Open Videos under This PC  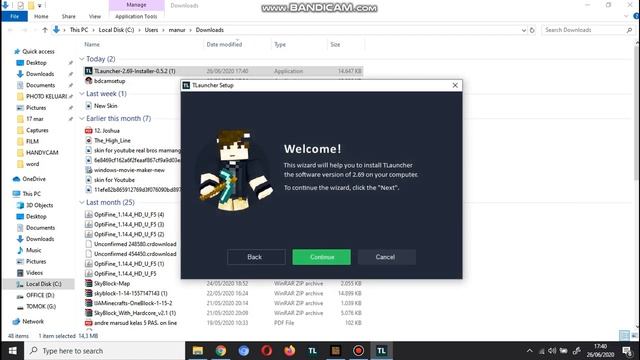[34, 272]
